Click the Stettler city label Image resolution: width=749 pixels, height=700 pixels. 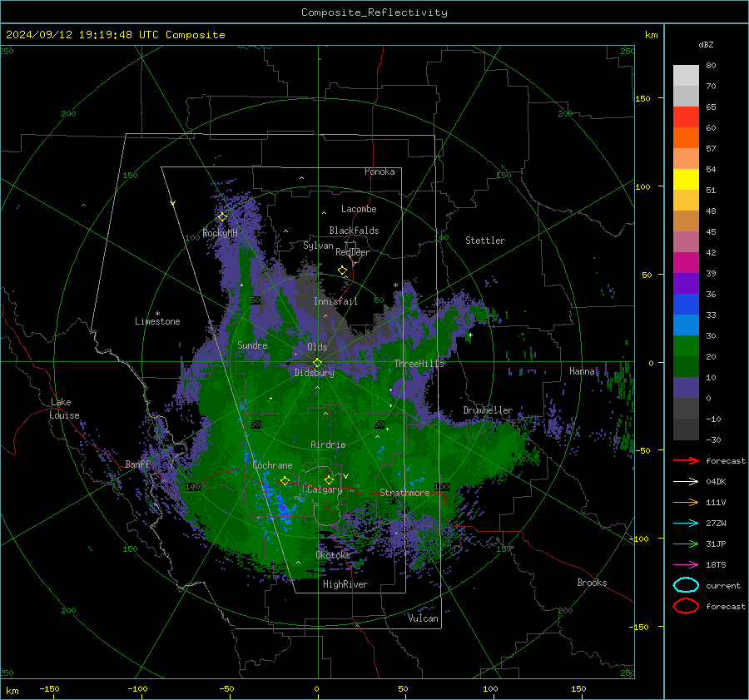click(x=485, y=241)
